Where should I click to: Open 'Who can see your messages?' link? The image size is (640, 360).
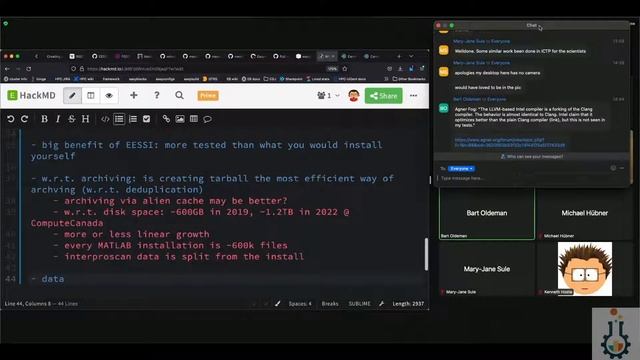coord(532,156)
